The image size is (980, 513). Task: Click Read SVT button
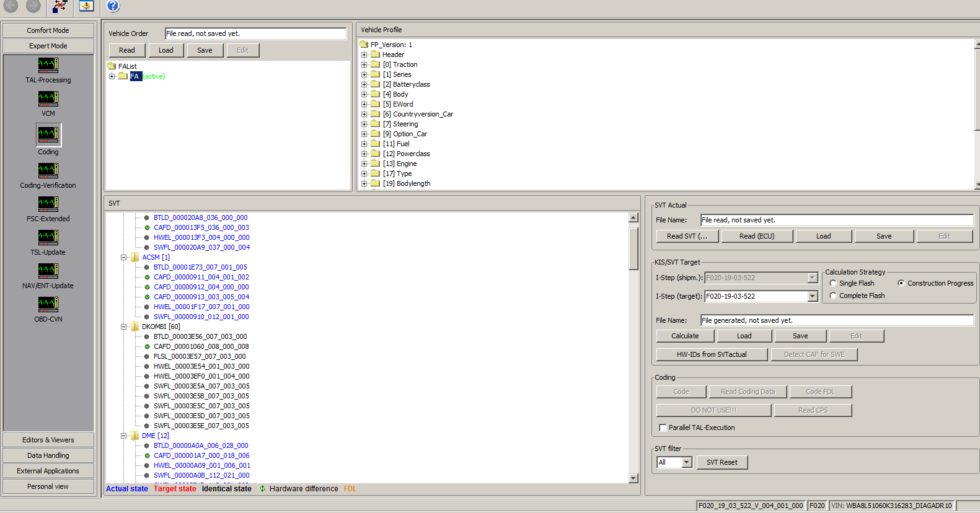pyautogui.click(x=687, y=236)
